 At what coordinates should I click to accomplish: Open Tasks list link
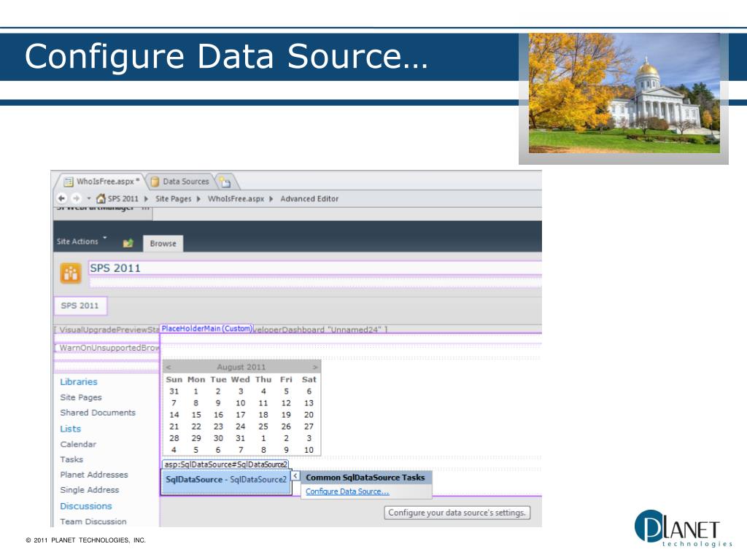coord(71,459)
